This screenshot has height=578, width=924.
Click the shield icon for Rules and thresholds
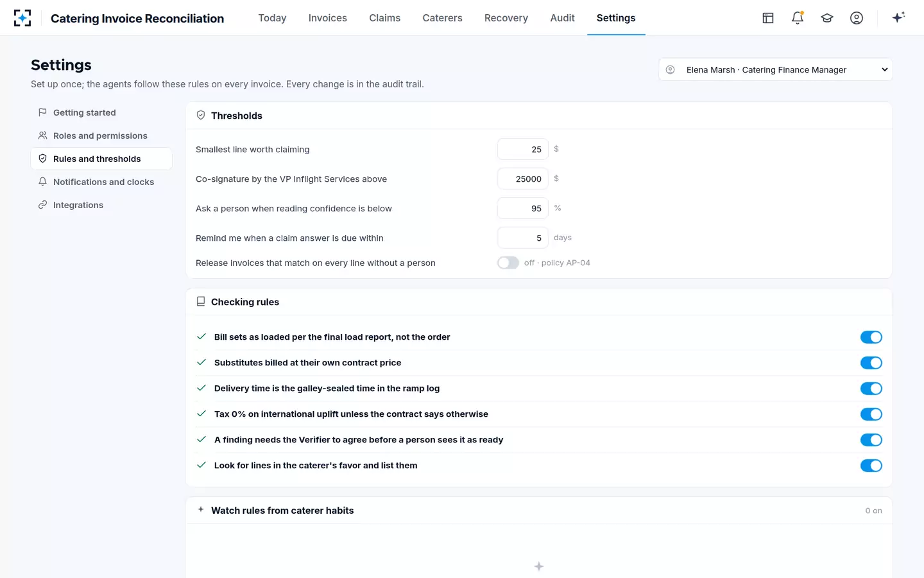42,159
